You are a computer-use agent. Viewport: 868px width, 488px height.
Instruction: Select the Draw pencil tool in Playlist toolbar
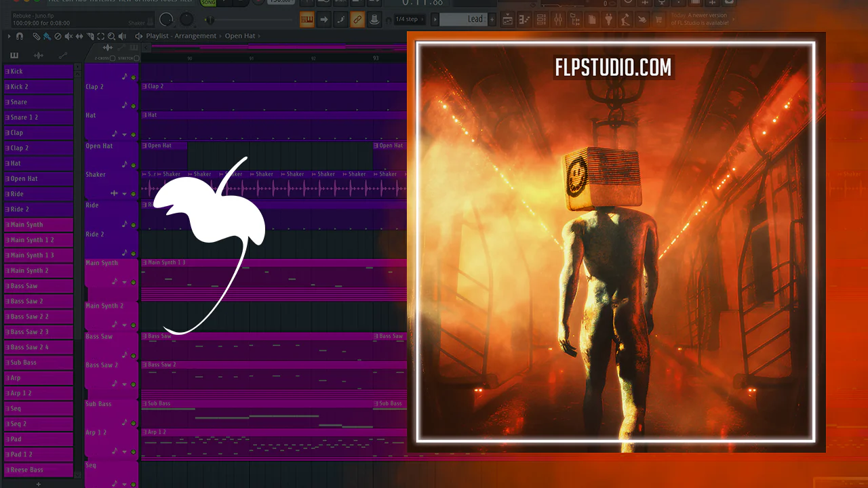click(x=36, y=36)
